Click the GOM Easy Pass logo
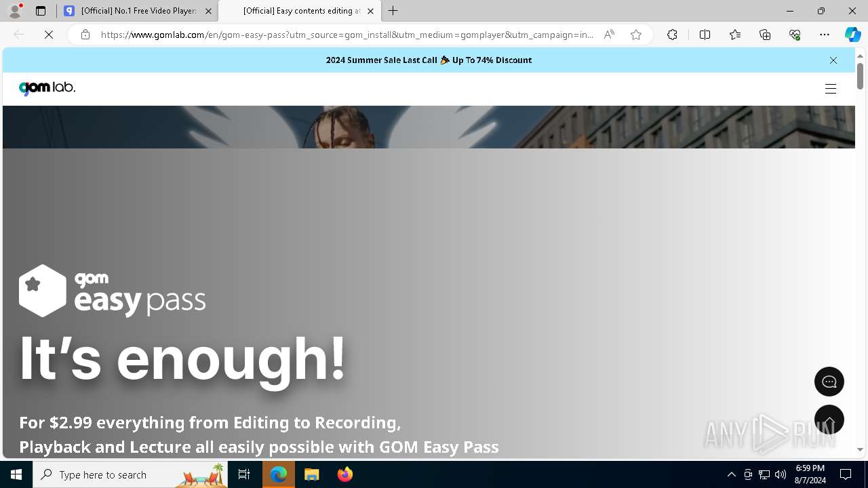The height and width of the screenshot is (488, 868). point(112,291)
